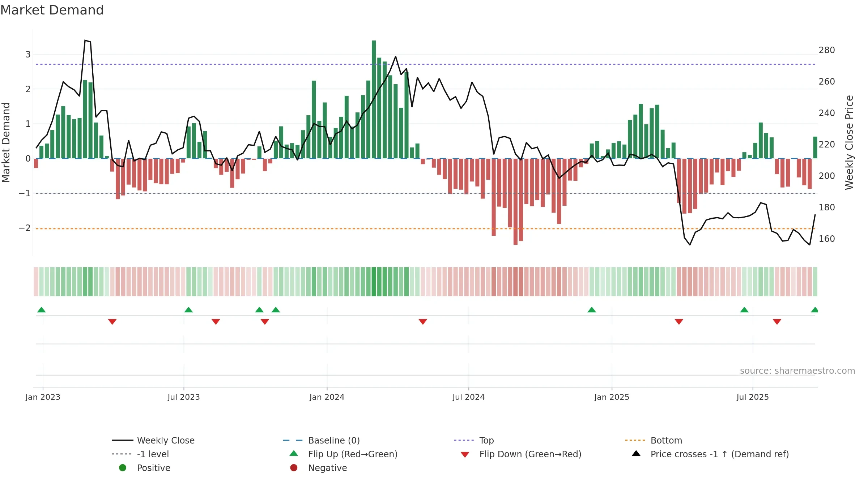Click the Flip Up (Red→Green) legend label
Image resolution: width=868 pixels, height=488 pixels.
[x=353, y=454]
